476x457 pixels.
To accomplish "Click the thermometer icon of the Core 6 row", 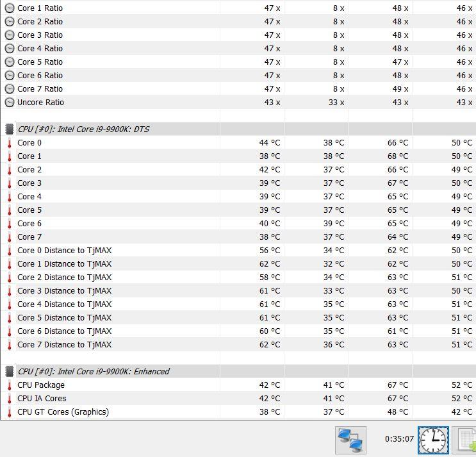I will pos(10,224).
